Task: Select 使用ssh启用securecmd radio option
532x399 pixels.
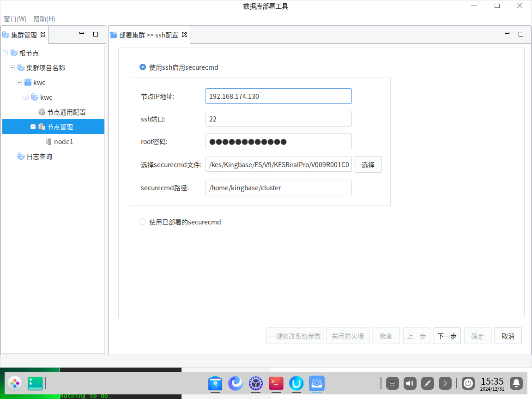Action: [143, 67]
